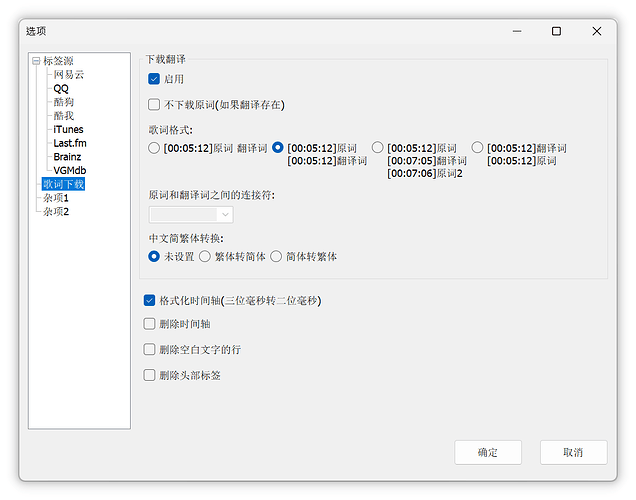Open the 酷狗 settings page
Viewport: 636px width, 500px height.
click(x=64, y=102)
